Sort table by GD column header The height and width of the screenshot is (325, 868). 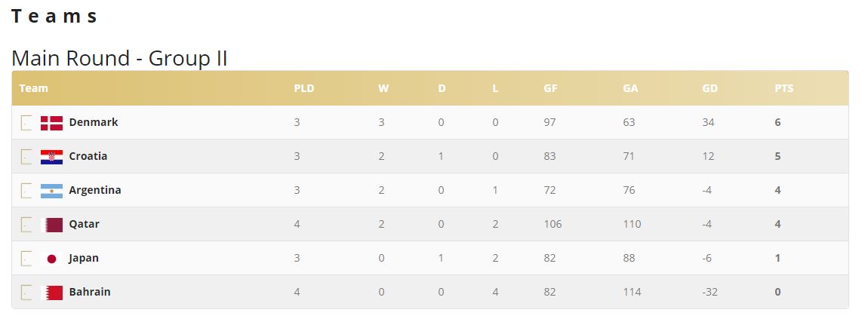click(709, 88)
